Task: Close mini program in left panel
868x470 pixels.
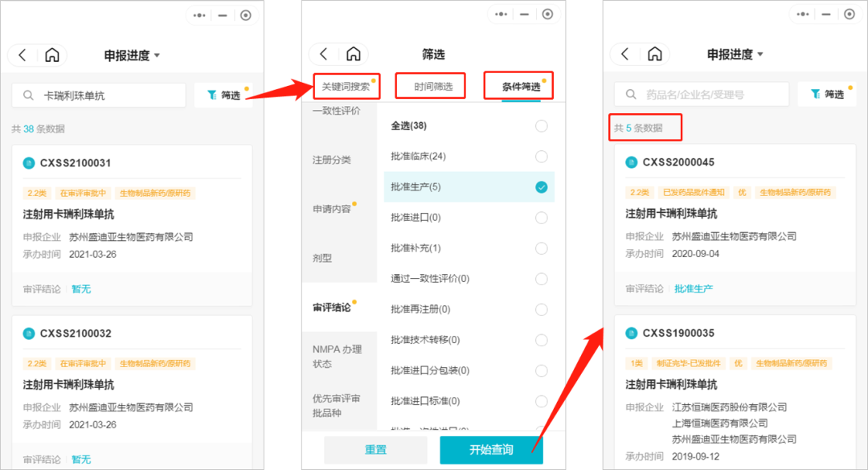Action: (x=246, y=15)
